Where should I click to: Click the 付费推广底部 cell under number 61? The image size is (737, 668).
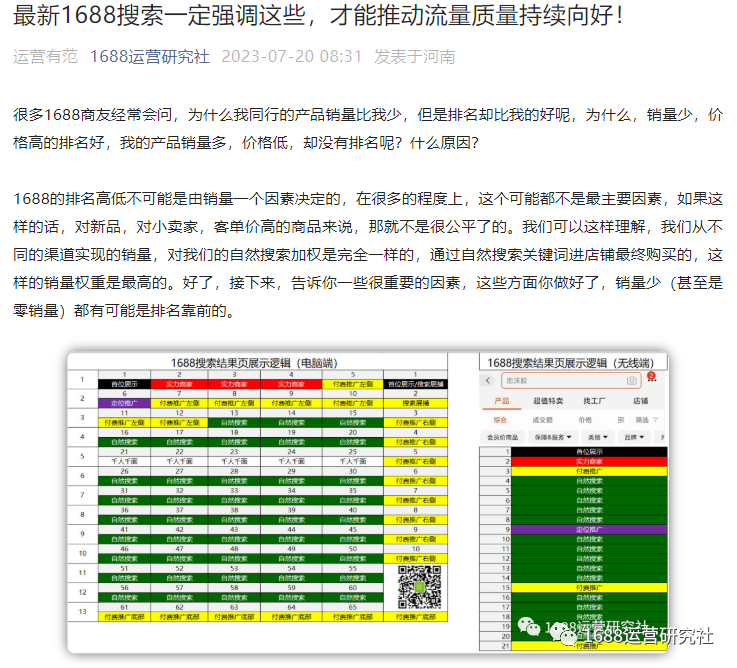pos(124,617)
